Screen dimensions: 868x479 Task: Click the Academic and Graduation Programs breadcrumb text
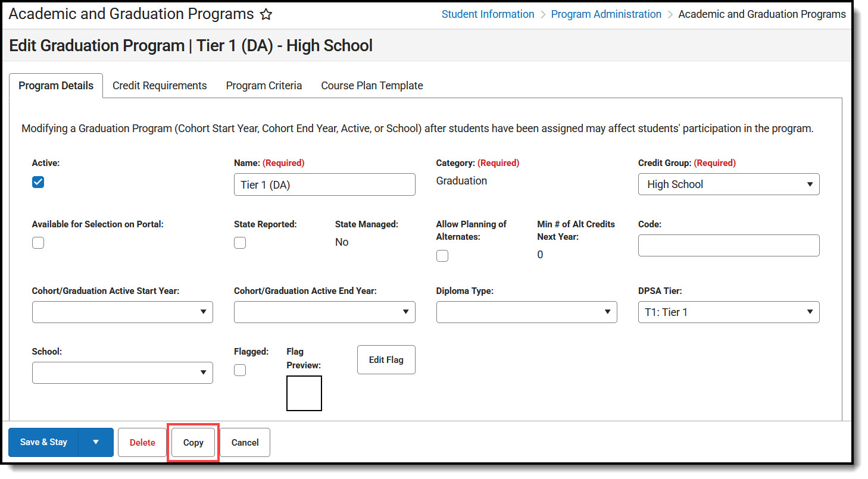pyautogui.click(x=762, y=14)
